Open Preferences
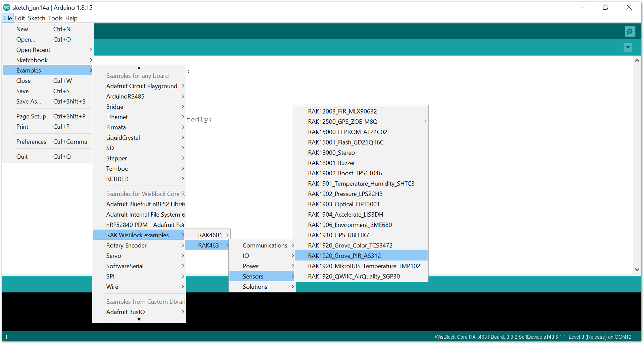644x344 pixels. 48,142
